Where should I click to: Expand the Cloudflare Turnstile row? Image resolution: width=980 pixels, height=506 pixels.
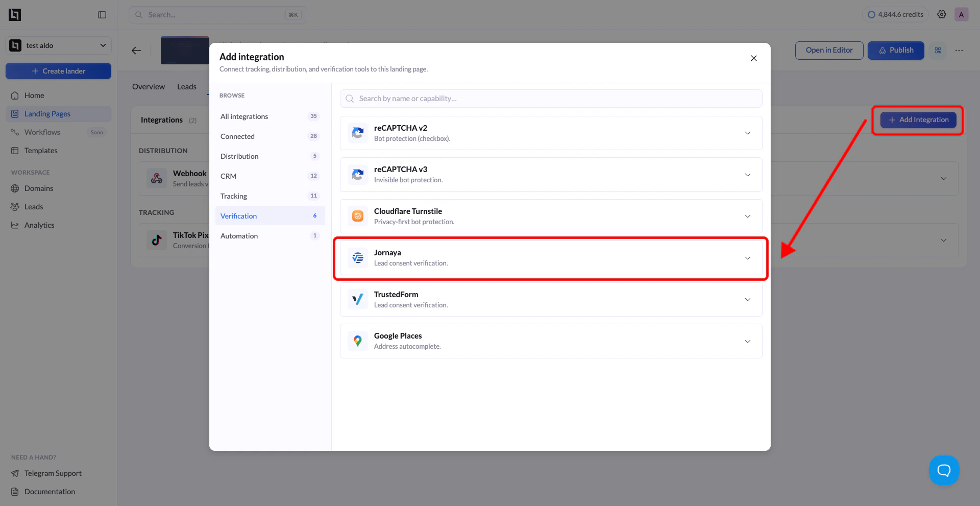[748, 216]
